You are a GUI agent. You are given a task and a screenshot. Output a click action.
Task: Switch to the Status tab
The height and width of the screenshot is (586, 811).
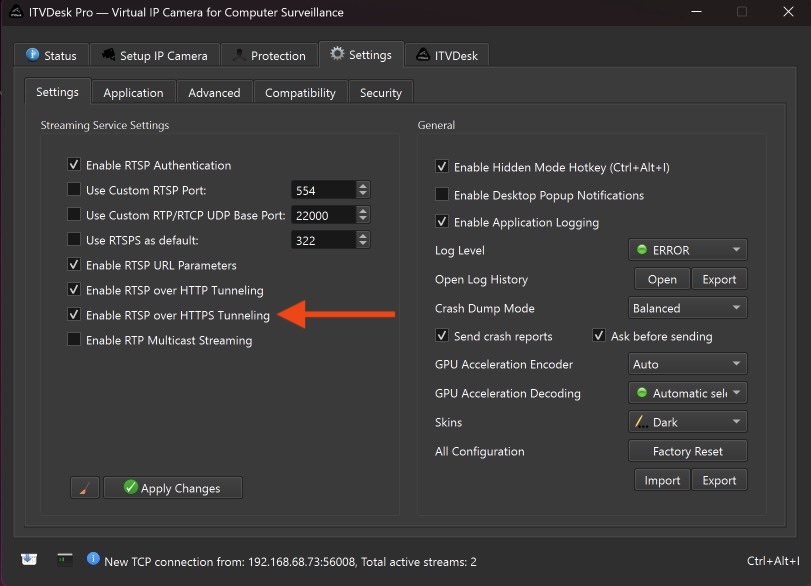click(51, 55)
